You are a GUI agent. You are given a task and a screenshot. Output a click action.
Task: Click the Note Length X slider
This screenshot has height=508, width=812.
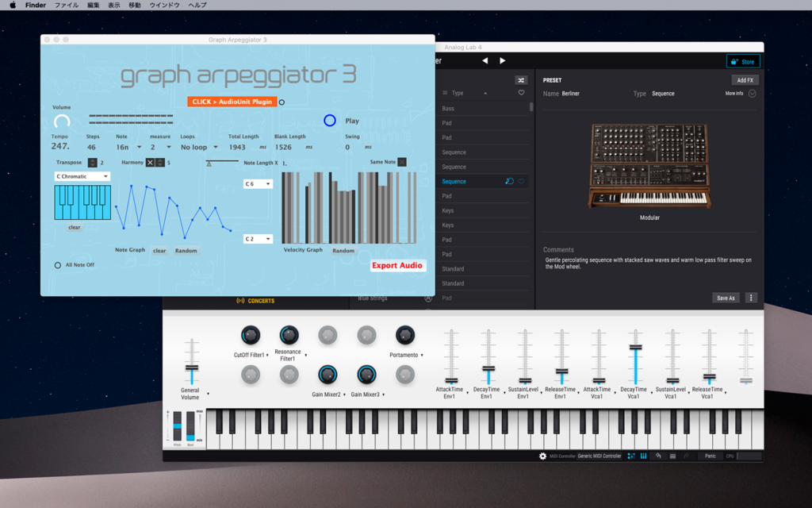pos(222,162)
